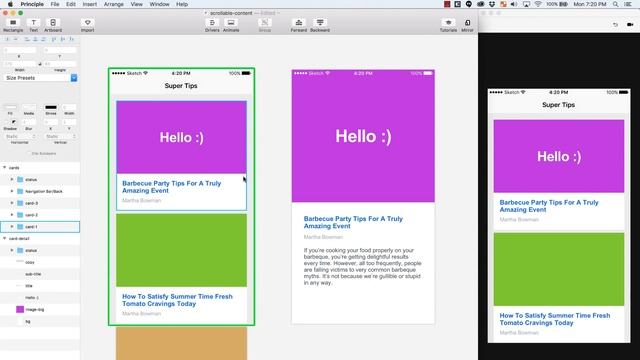Click the aspect ratio lock between width and height
This screenshot has width=640, height=360.
(40, 64)
